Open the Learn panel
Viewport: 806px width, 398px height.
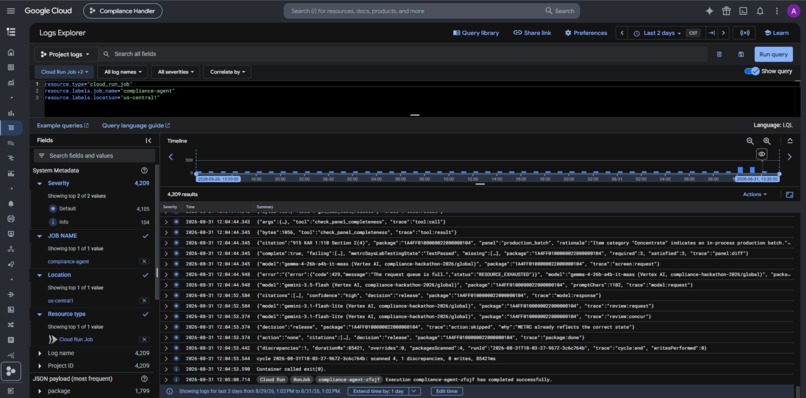[x=776, y=33]
